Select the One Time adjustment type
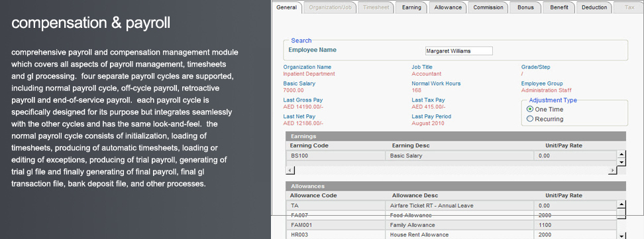The width and height of the screenshot is (644, 239). coord(530,110)
